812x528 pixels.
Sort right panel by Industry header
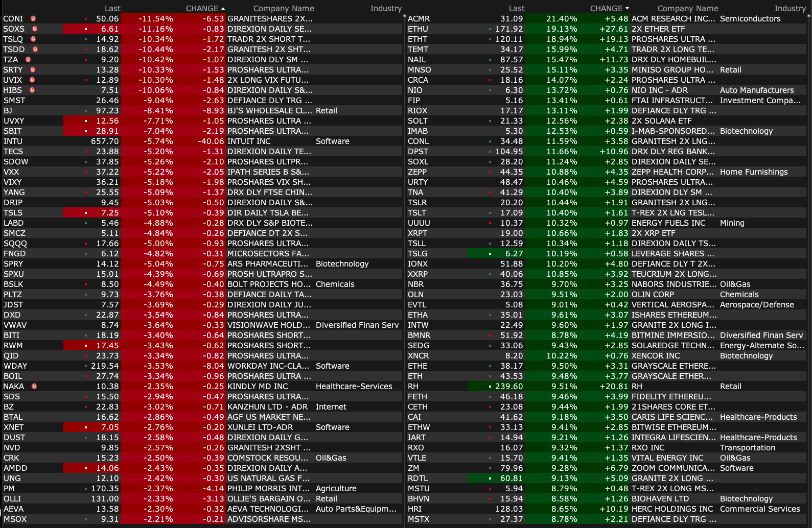coord(790,9)
